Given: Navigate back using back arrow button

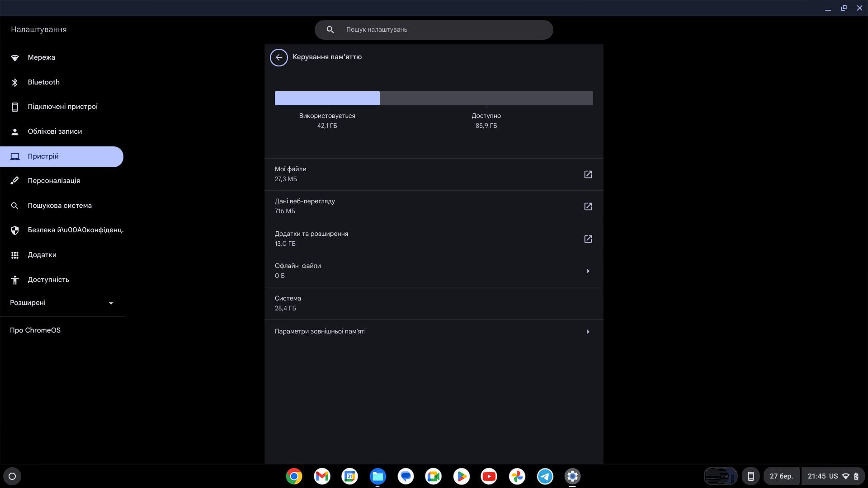Looking at the screenshot, I should tap(279, 57).
